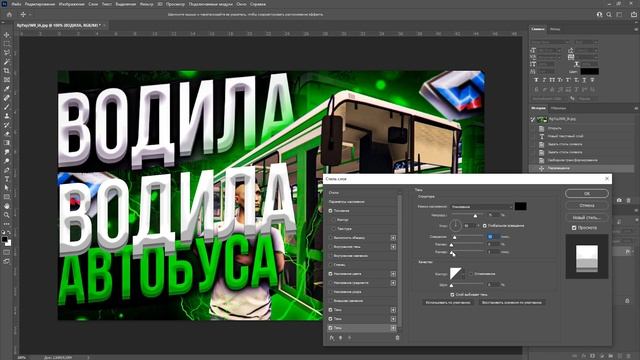The width and height of the screenshot is (640, 360).
Task: Select the Zoom tool
Action: point(7,215)
